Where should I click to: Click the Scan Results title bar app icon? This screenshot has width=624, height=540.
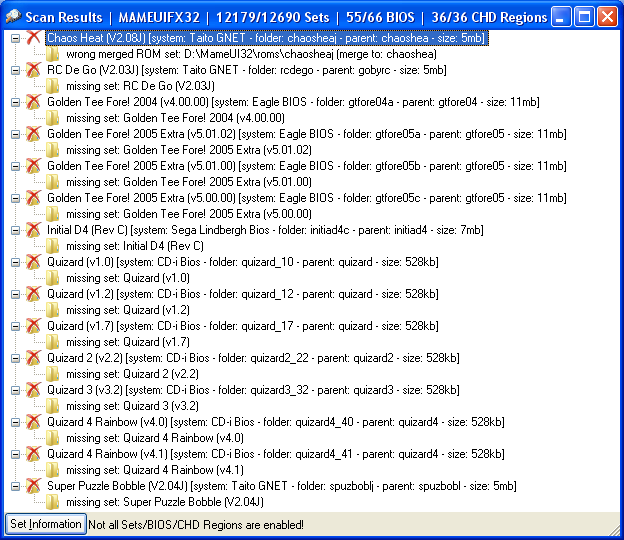[14, 17]
